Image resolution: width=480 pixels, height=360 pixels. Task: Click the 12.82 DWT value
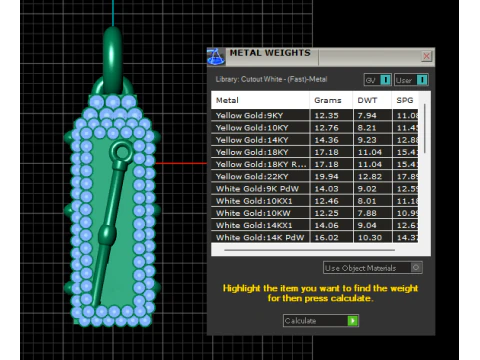click(370, 177)
